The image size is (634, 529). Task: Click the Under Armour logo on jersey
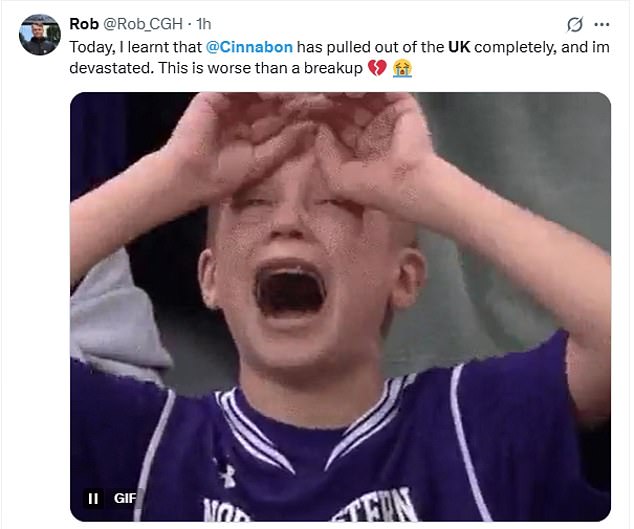(228, 475)
